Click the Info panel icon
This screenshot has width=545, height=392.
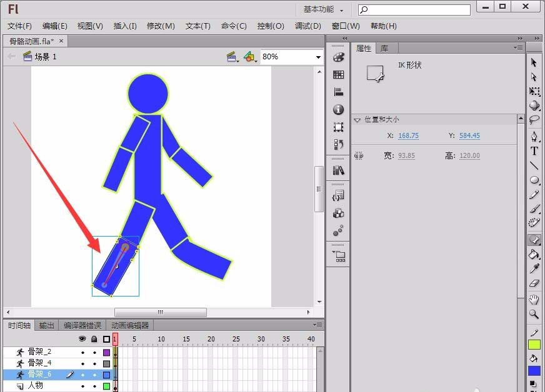point(337,109)
